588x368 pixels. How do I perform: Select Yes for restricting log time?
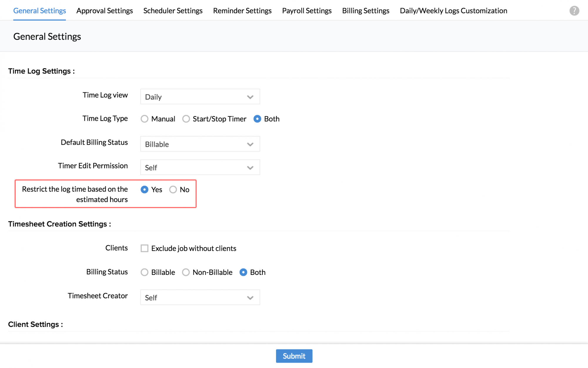point(144,190)
